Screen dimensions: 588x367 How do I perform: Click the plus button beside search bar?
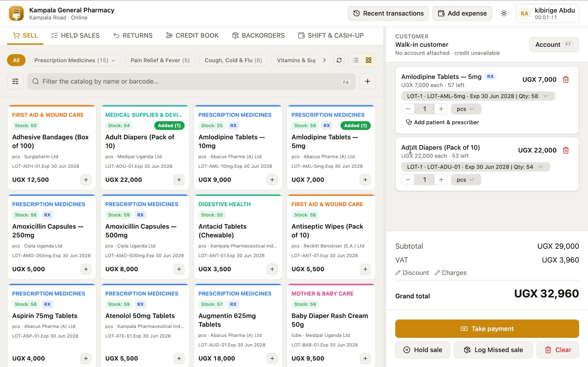click(367, 81)
